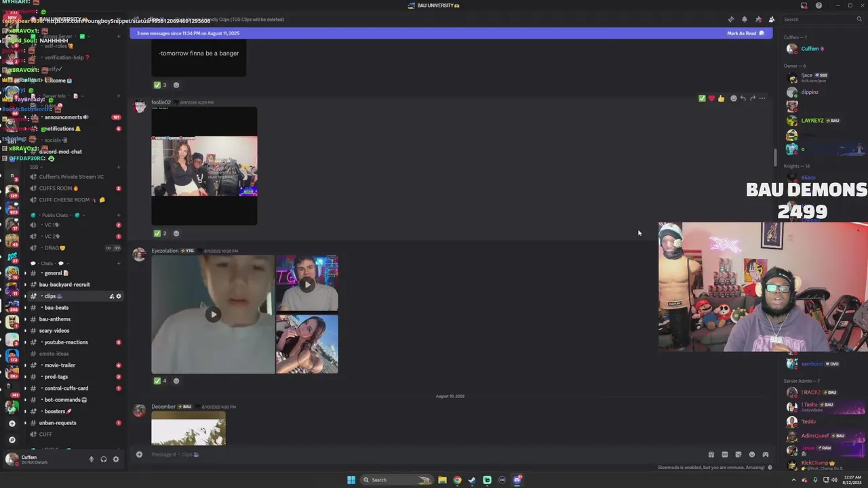Add reaction next to the count 3 checkmark
The width and height of the screenshot is (868, 488).
click(x=176, y=85)
